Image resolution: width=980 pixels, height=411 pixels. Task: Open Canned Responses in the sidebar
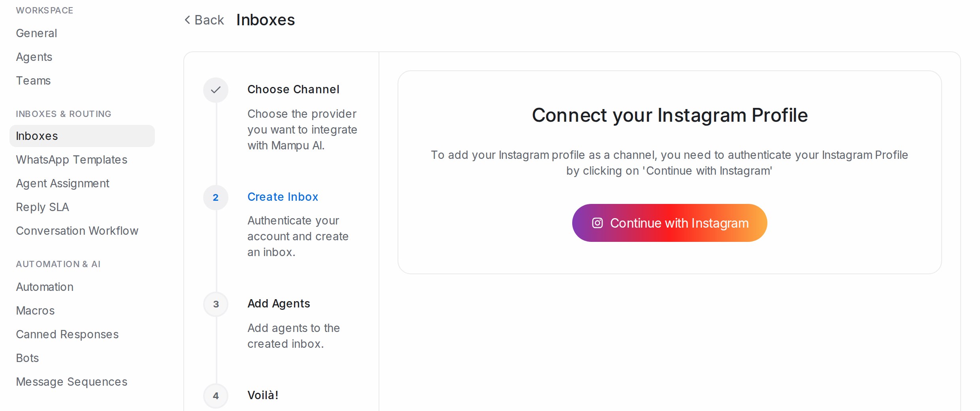tap(82, 334)
